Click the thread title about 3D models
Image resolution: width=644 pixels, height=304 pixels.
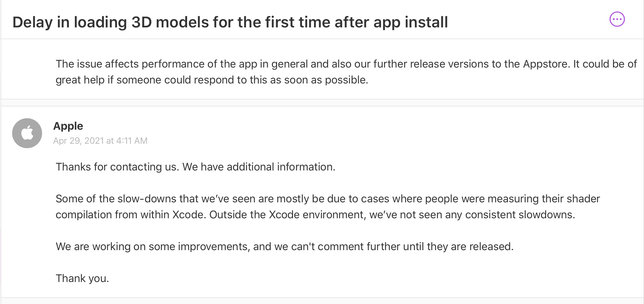pos(230,22)
